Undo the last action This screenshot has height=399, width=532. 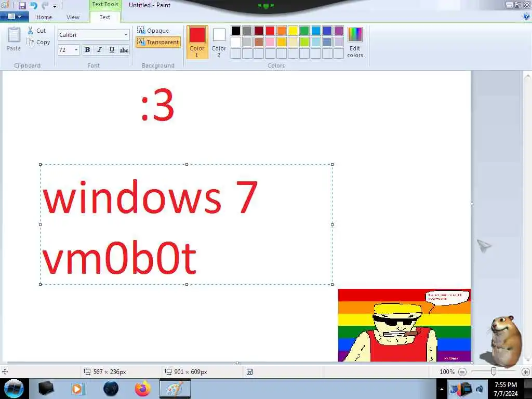click(34, 5)
